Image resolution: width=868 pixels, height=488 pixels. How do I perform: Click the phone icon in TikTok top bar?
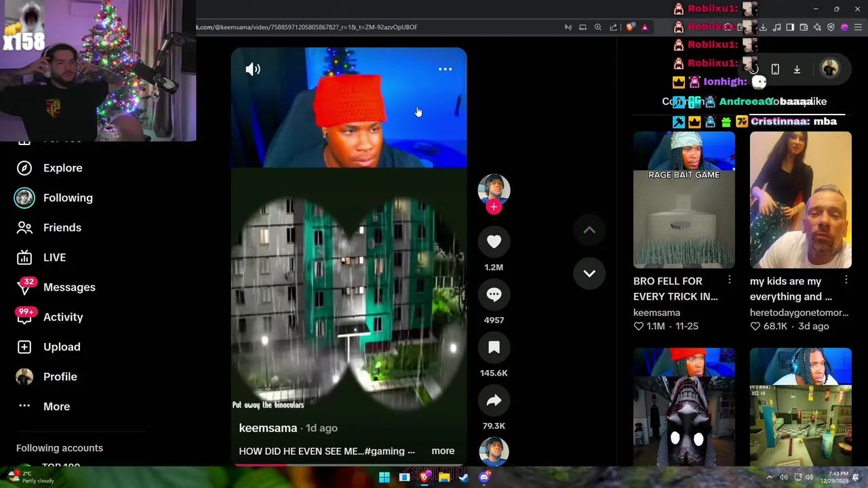click(x=775, y=69)
